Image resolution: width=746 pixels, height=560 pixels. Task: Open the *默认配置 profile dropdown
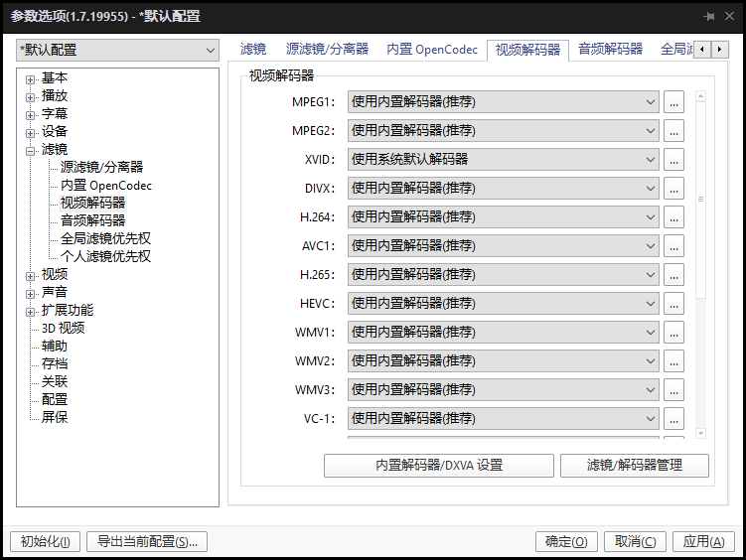pos(117,50)
